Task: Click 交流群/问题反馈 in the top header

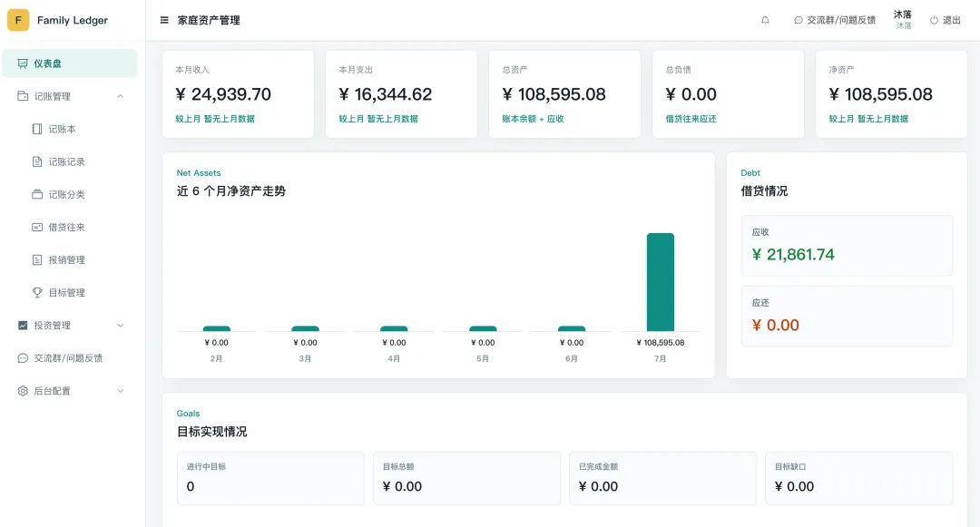Action: point(835,20)
